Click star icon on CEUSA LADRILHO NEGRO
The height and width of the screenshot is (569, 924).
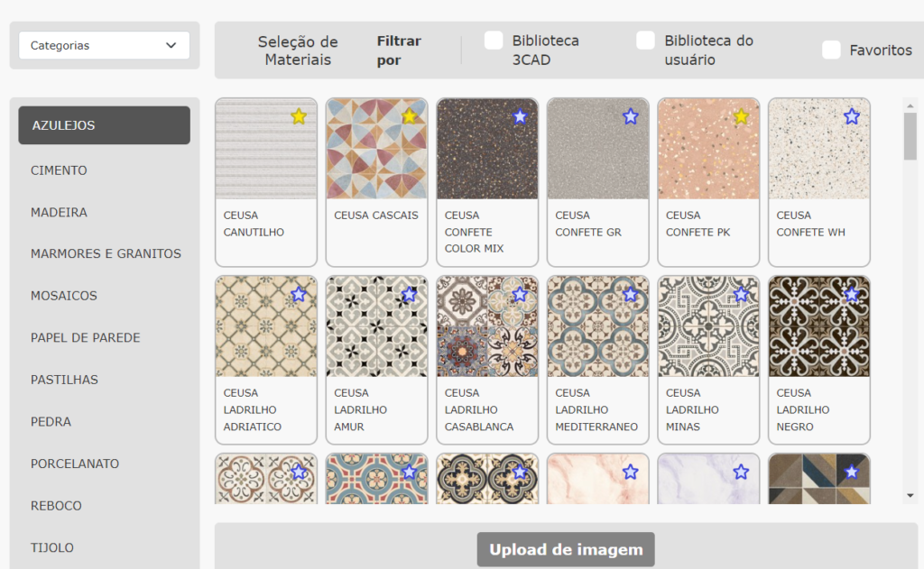coord(851,294)
